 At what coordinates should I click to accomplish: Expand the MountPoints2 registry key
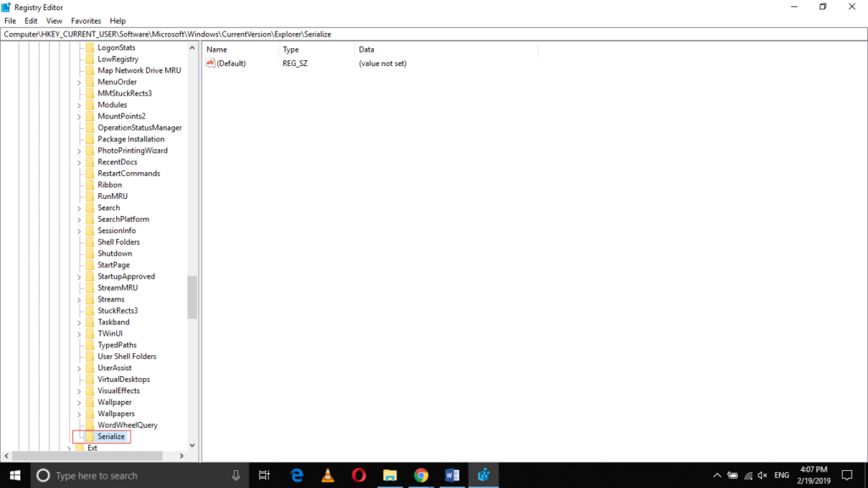point(79,116)
